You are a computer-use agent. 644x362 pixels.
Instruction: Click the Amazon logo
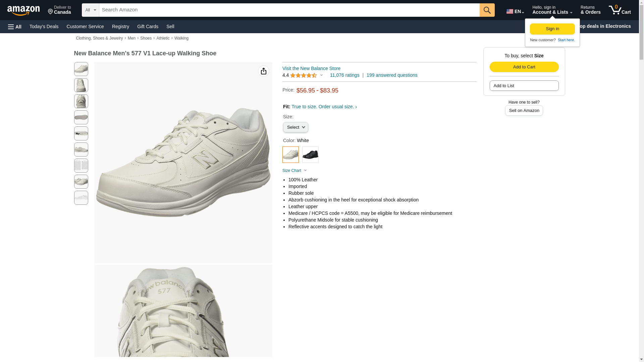[23, 10]
